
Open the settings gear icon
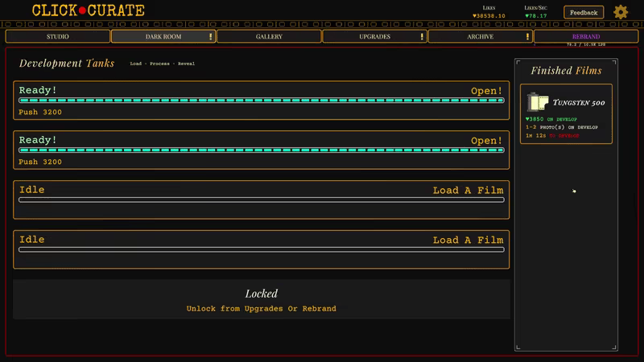pos(621,12)
